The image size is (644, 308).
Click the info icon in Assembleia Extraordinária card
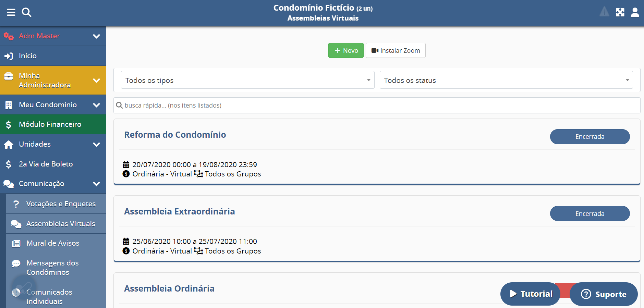(x=126, y=251)
